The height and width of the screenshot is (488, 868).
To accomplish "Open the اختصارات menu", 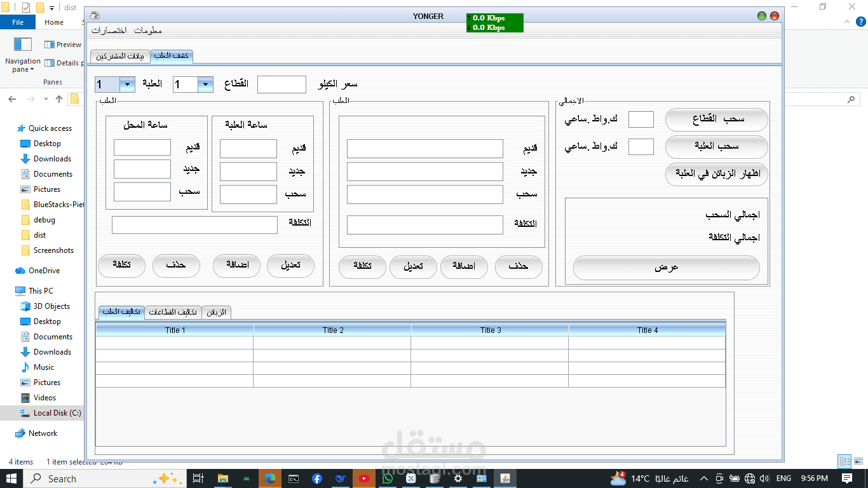I will (x=109, y=30).
